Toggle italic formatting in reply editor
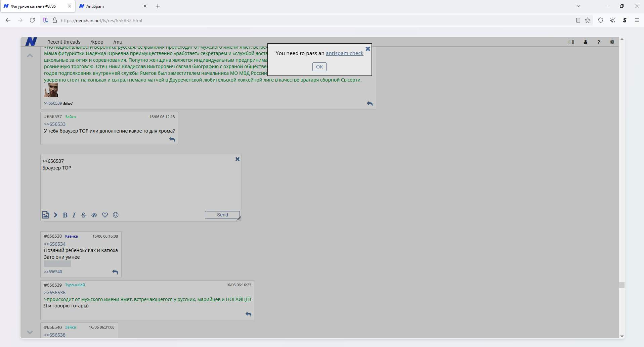Viewport: 644px width, 347px height. (x=74, y=215)
